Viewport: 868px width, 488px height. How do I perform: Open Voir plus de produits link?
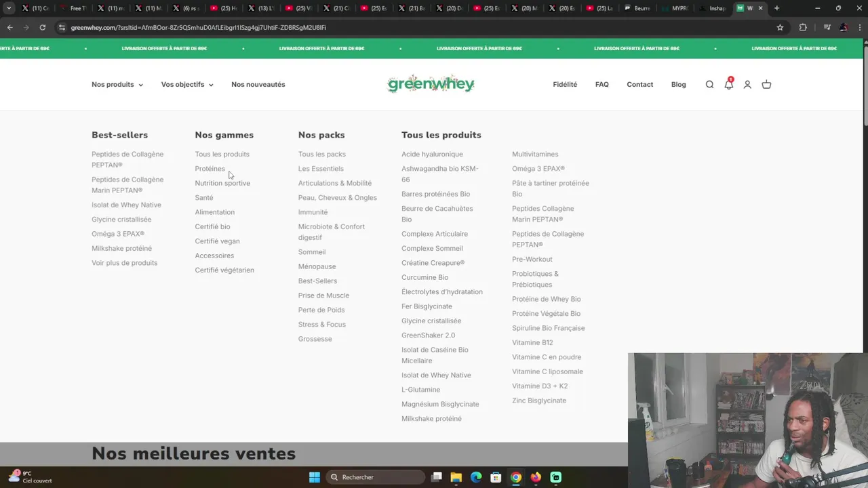(x=124, y=263)
